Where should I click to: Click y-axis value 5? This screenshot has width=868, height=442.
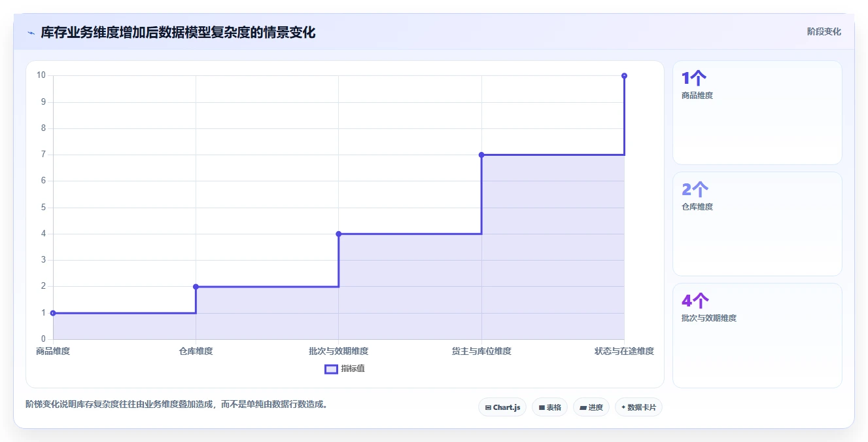43,208
